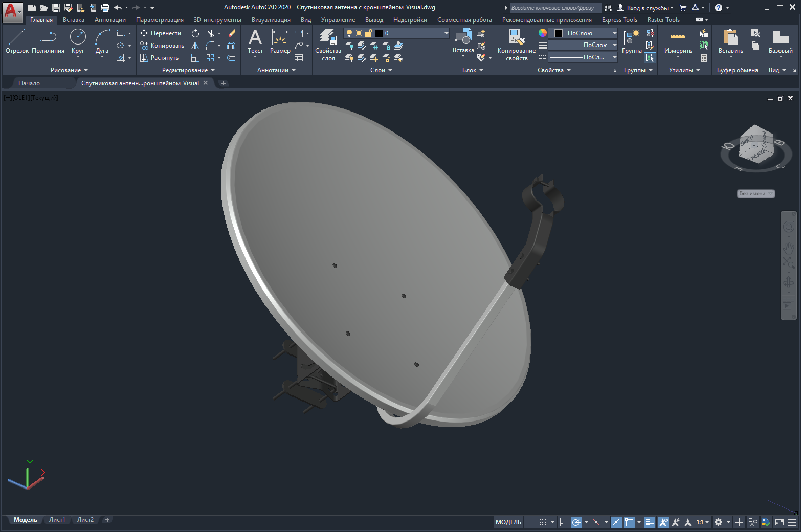Choose the Размер dimension tool

[x=280, y=41]
